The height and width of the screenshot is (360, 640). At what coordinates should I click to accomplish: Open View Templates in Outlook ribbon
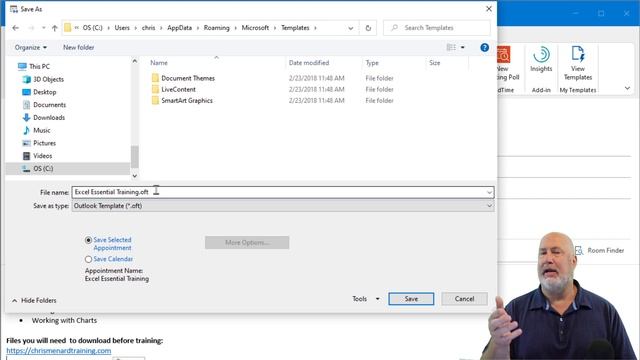pos(578,63)
